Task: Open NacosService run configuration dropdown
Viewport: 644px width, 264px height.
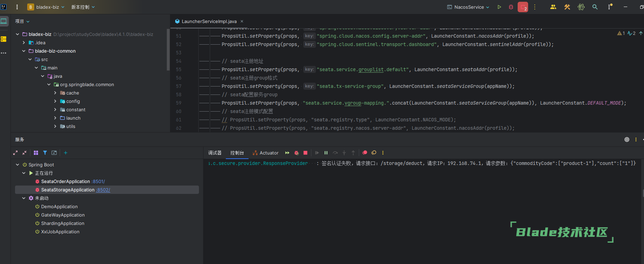Action: (x=468, y=7)
